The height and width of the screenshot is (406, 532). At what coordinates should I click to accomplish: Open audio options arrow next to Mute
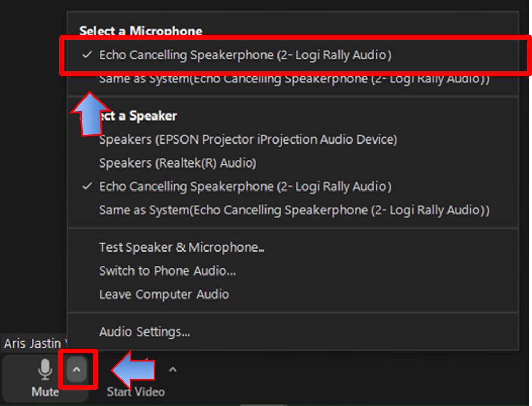[77, 370]
